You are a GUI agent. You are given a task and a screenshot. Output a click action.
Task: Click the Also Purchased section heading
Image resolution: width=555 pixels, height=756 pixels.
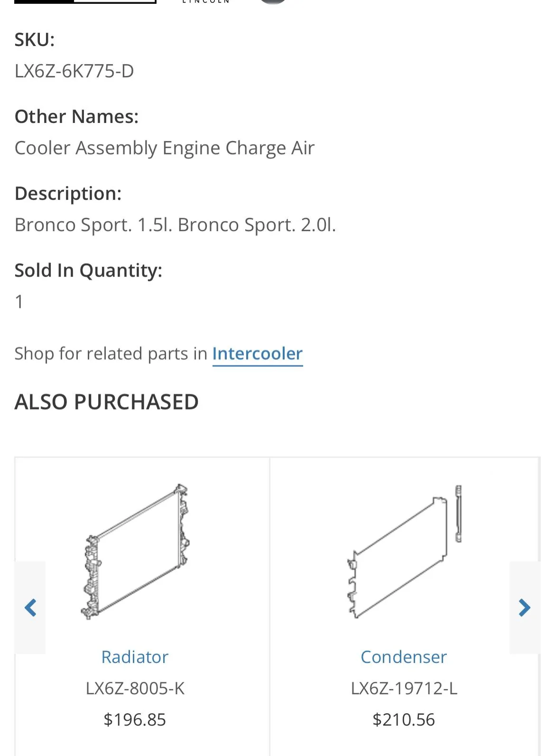point(106,402)
